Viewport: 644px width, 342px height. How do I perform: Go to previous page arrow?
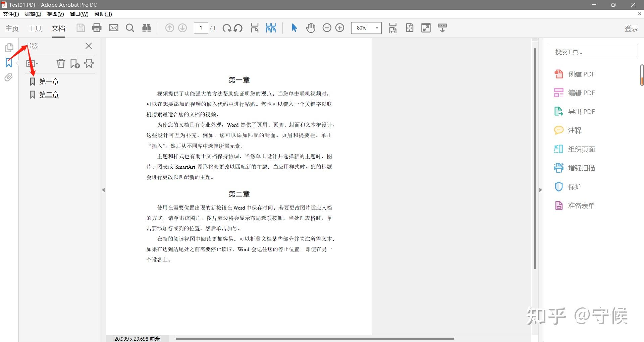[x=170, y=28]
